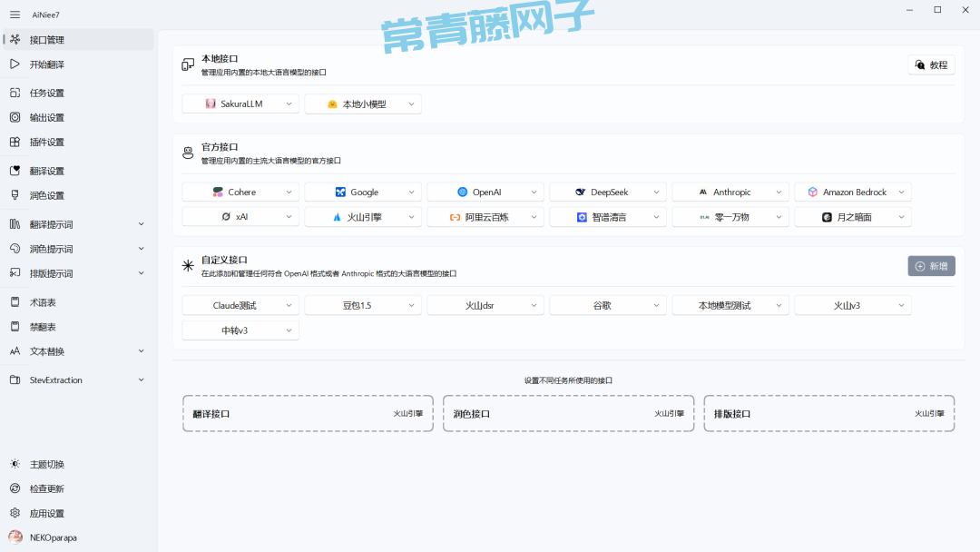The image size is (980, 552).
Task: Open 开始翻译 from the sidebar
Action: point(46,64)
